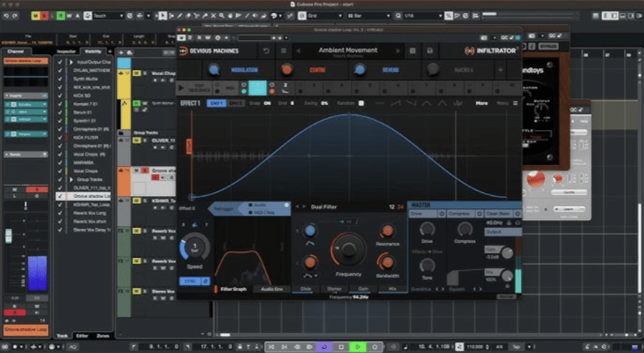The image size is (644, 353).
Task: Choose the downward ramp curve shape
Action: pyautogui.click(x=411, y=104)
